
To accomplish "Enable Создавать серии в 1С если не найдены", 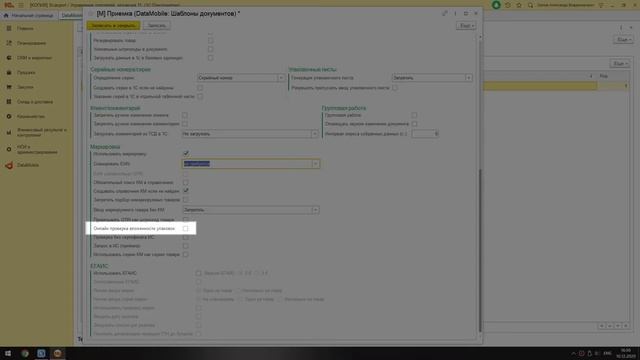I will [200, 88].
